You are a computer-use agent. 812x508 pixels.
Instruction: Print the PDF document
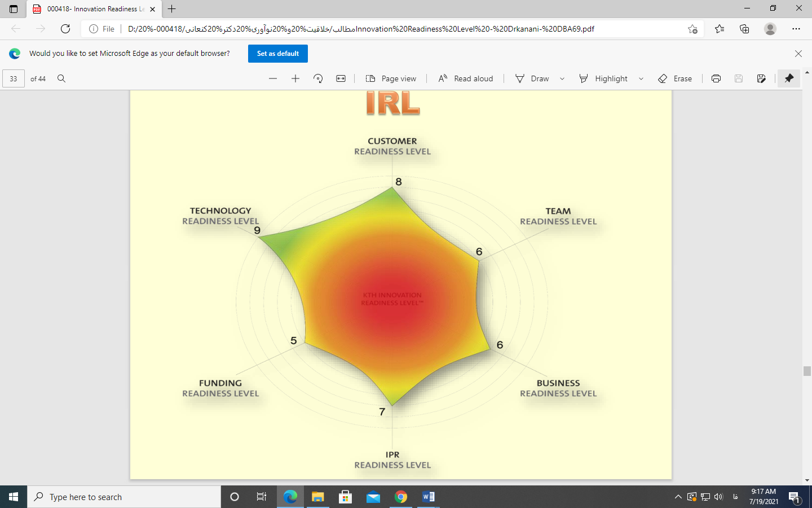point(716,78)
